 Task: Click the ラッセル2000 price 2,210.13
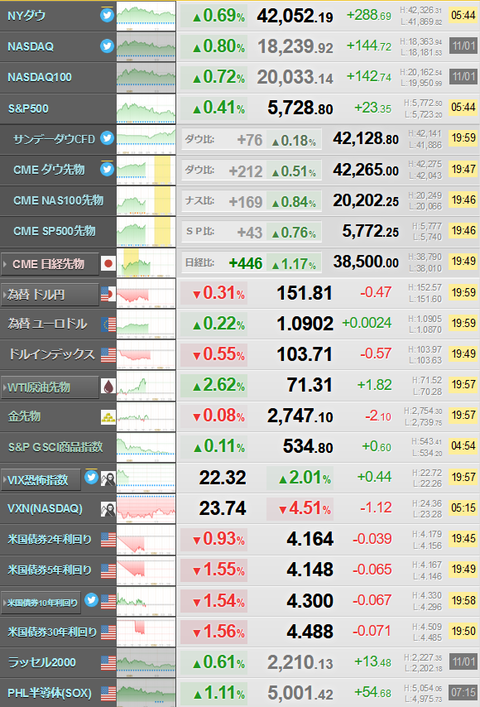click(x=300, y=662)
